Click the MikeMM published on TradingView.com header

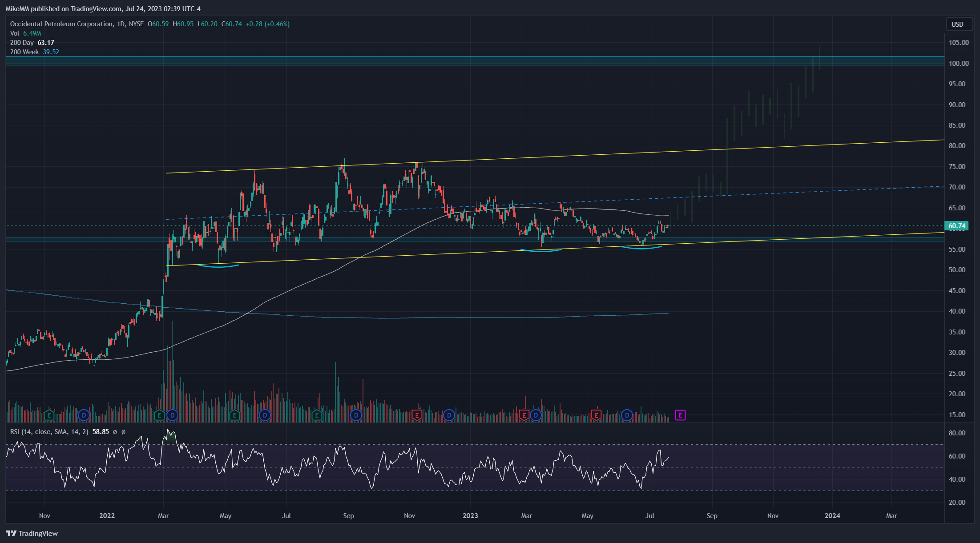tap(103, 8)
